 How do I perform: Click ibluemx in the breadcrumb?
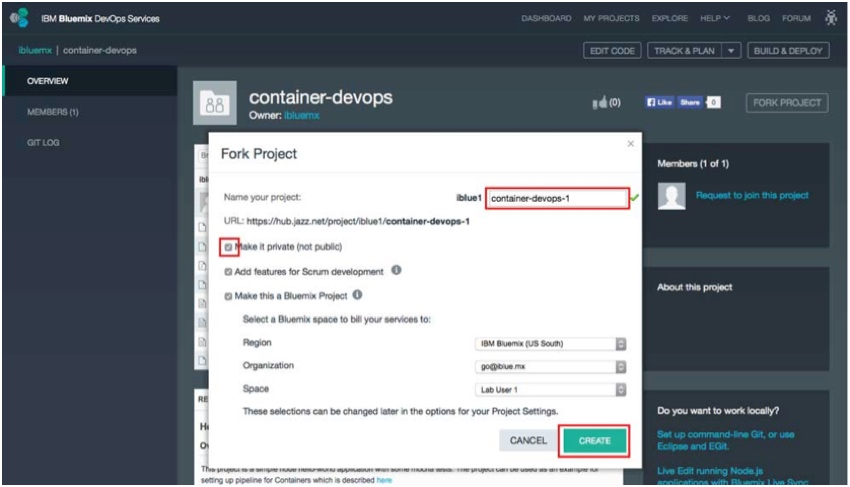(35, 50)
